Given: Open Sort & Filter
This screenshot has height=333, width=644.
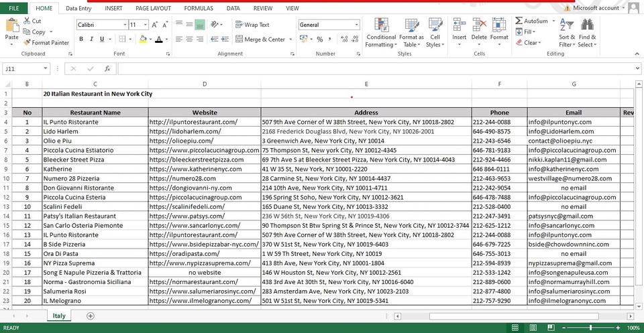Looking at the screenshot, I should pos(567,32).
